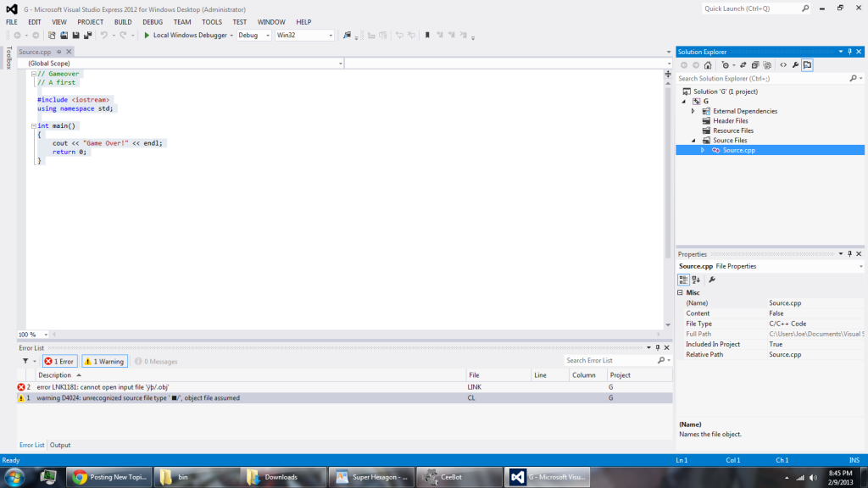Collapse the Source Files folder
The height and width of the screenshot is (488, 868).
[693, 141]
